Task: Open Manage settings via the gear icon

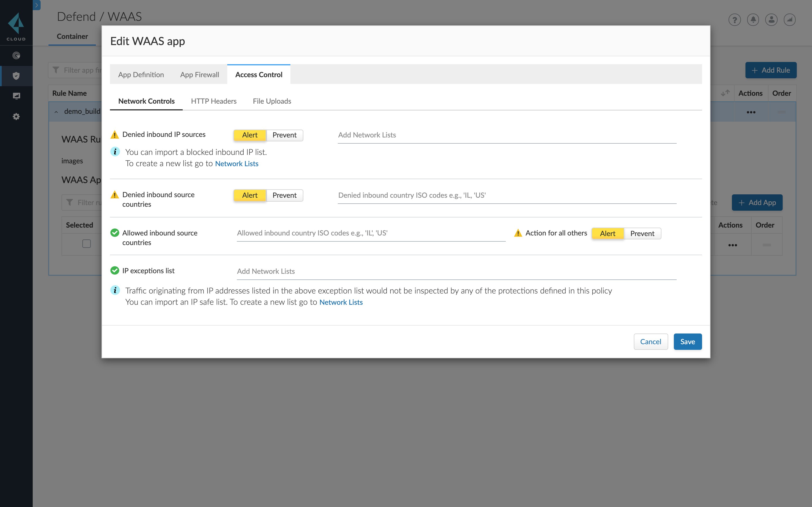Action: (16, 116)
